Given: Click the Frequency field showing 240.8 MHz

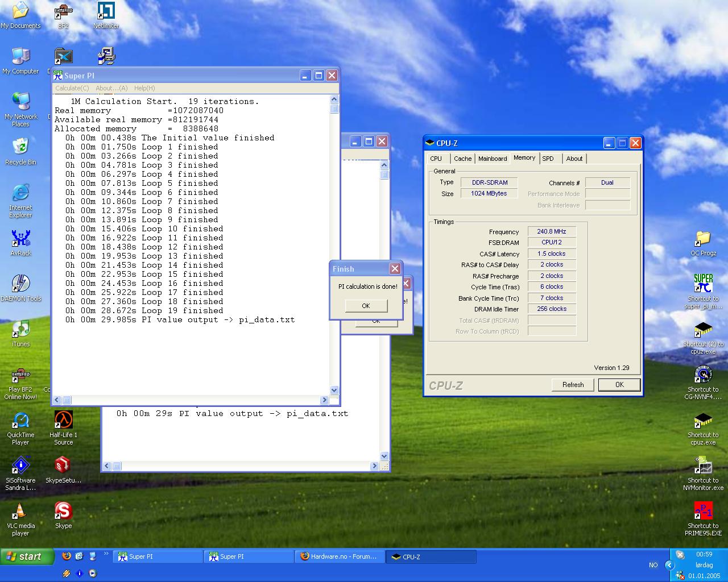Looking at the screenshot, I should click(x=552, y=231).
